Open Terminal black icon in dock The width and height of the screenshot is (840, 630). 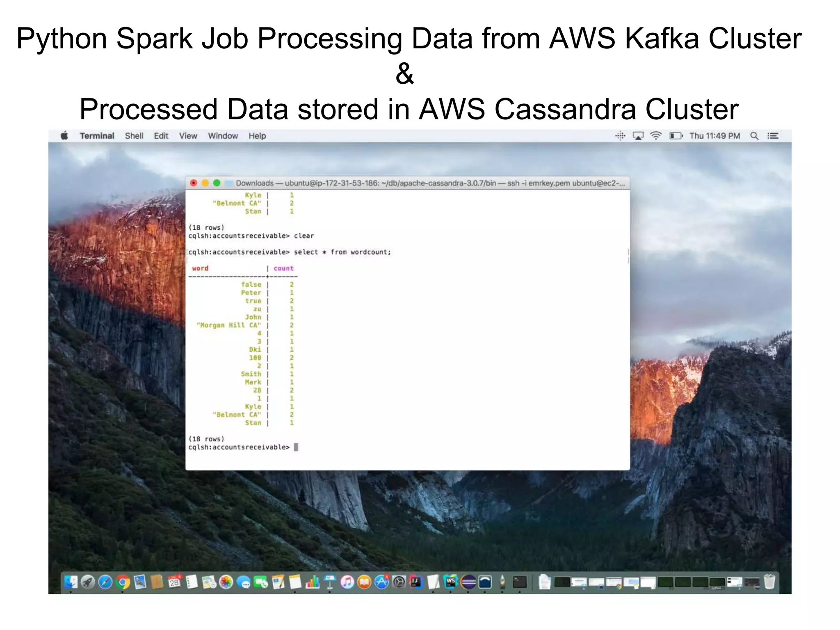520,582
